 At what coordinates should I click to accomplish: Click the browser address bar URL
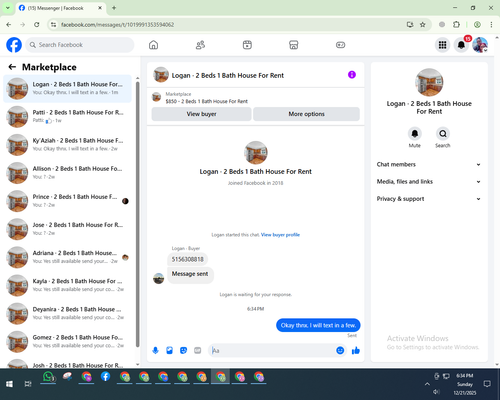pyautogui.click(x=117, y=24)
